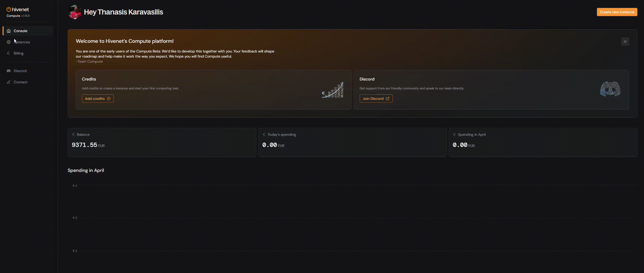Click the pencil icon next to Contact
The height and width of the screenshot is (273, 644).
(9, 82)
